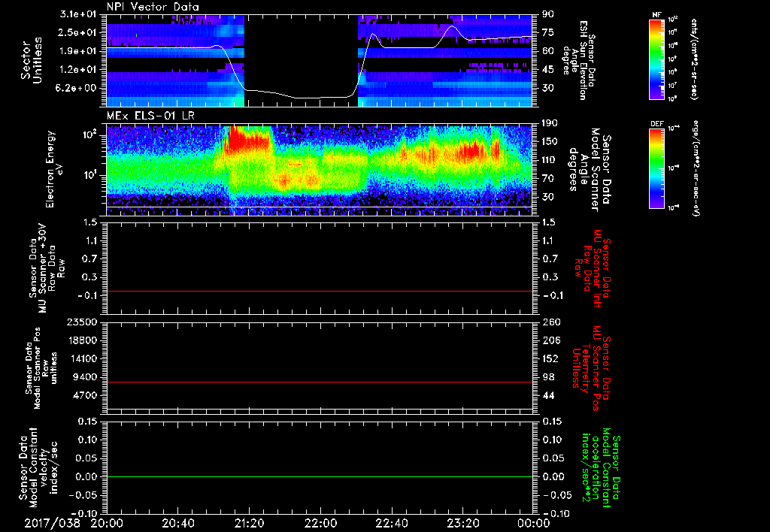Click the red MU Scanner Pos Telemetry label
Viewport: 770px width, 532px height.
pos(590,368)
